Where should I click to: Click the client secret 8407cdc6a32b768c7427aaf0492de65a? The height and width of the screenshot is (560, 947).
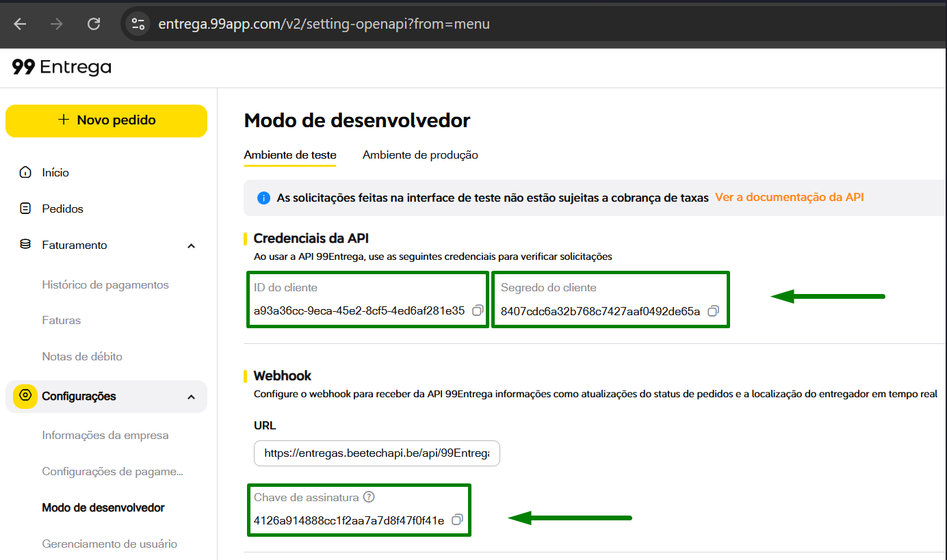601,311
